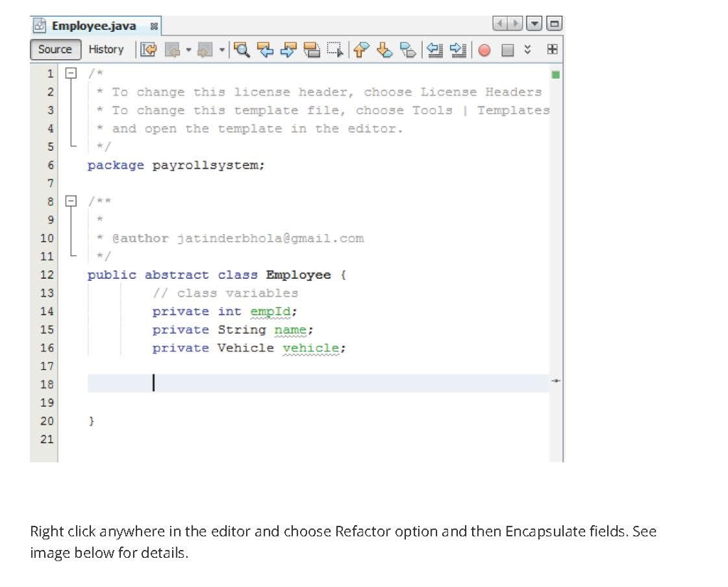Toggle a bookmark on the current line

409,50
